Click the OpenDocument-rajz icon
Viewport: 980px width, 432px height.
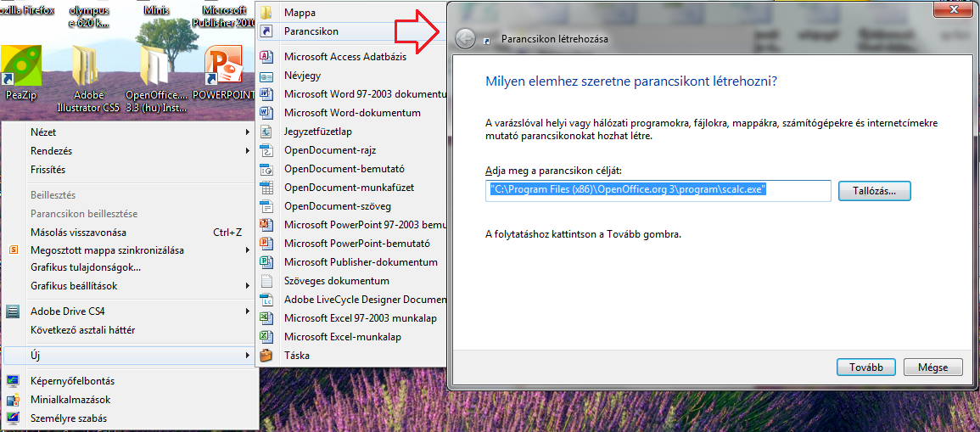click(x=267, y=150)
